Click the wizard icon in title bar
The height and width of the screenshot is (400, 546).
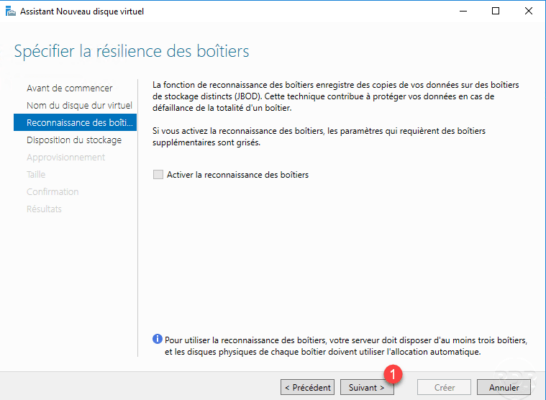coord(10,11)
